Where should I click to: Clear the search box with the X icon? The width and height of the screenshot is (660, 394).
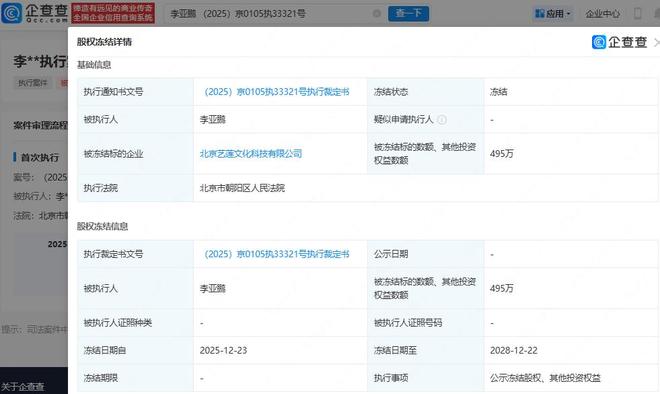coord(377,13)
